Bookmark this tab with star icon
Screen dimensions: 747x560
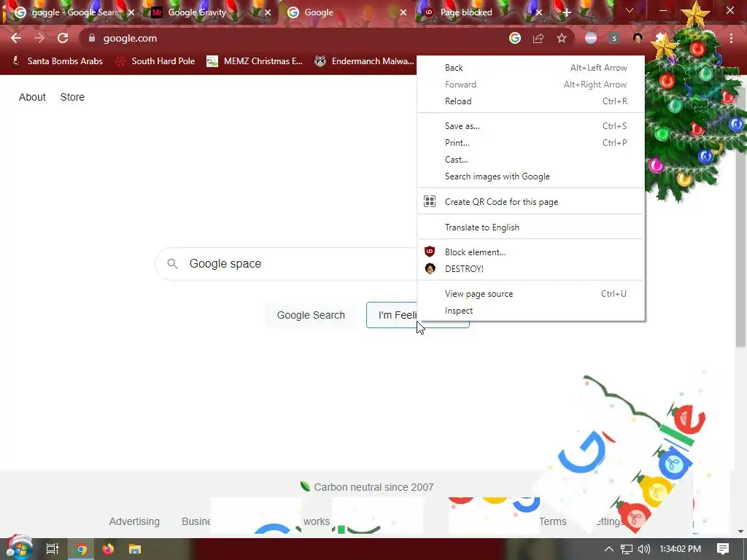pos(562,38)
